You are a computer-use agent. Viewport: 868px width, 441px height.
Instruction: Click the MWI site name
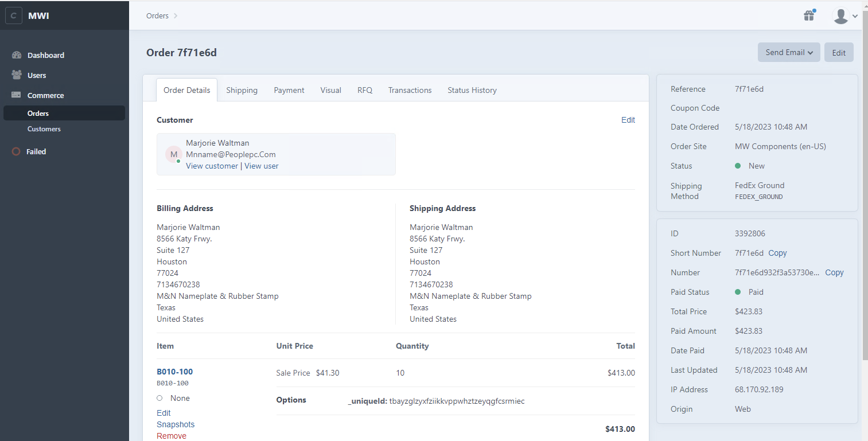click(x=38, y=15)
